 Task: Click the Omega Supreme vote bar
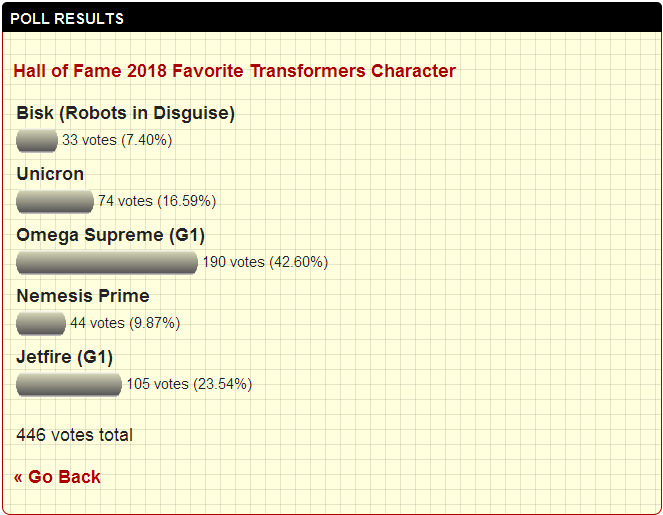click(107, 262)
